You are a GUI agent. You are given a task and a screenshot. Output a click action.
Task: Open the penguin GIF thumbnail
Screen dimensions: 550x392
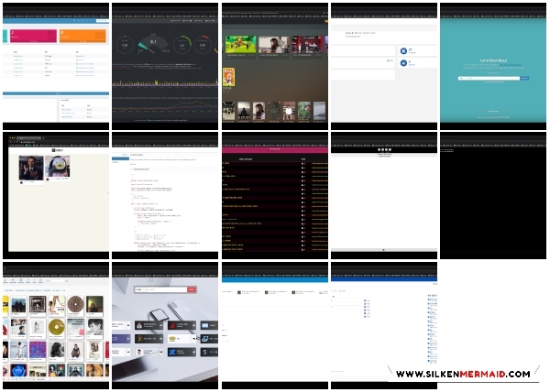(x=58, y=166)
